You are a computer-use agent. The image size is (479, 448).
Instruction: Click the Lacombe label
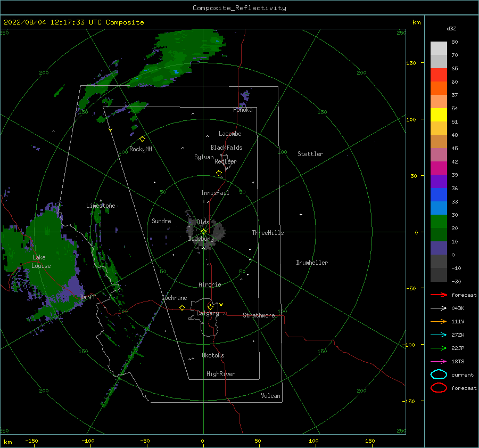coord(230,134)
